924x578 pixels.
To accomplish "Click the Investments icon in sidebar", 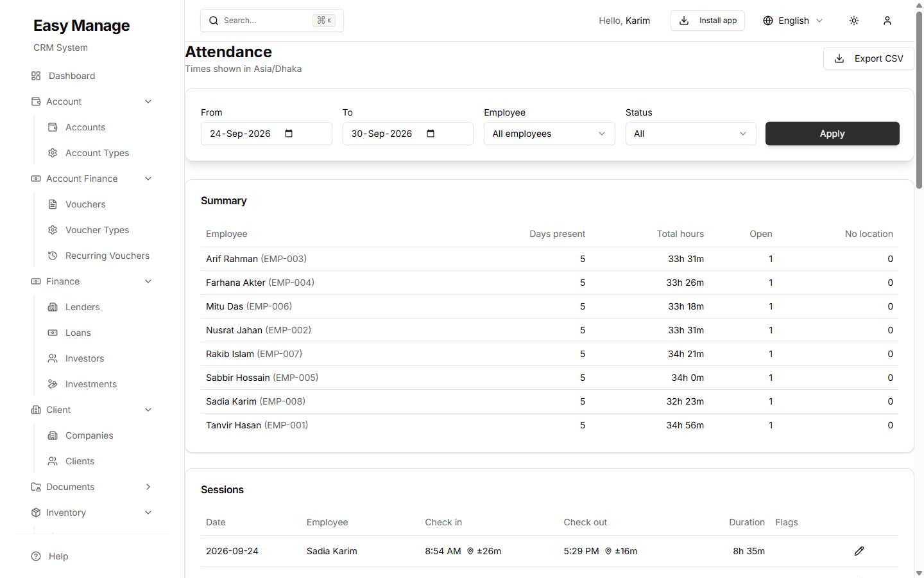I will [53, 384].
